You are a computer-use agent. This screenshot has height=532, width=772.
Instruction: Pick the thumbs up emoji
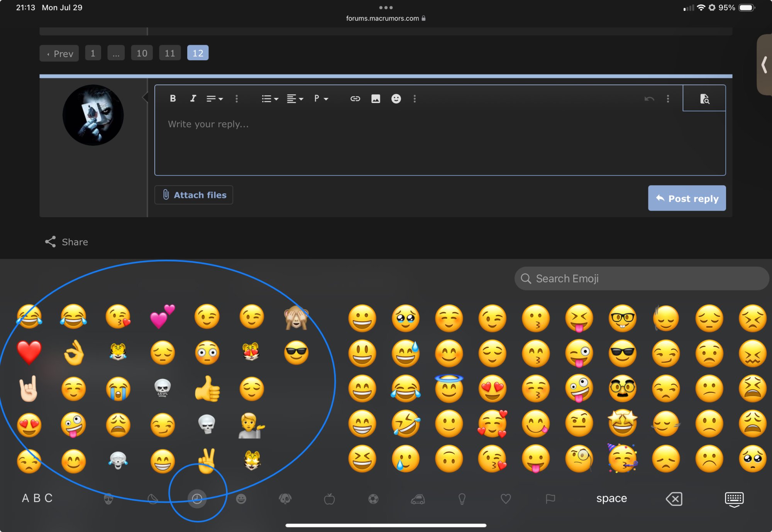tap(207, 388)
